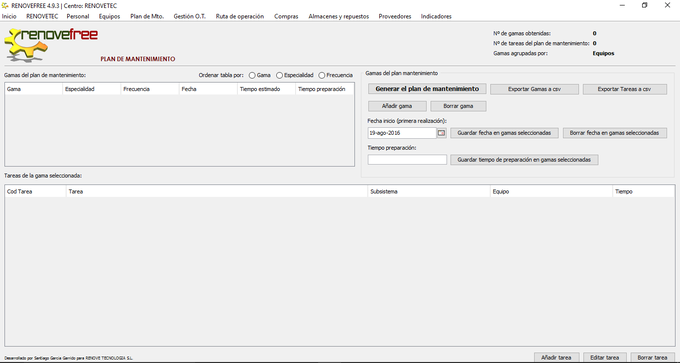Image resolution: width=680 pixels, height=363 pixels.
Task: Open the RENOVETEC menu
Action: pos(42,16)
